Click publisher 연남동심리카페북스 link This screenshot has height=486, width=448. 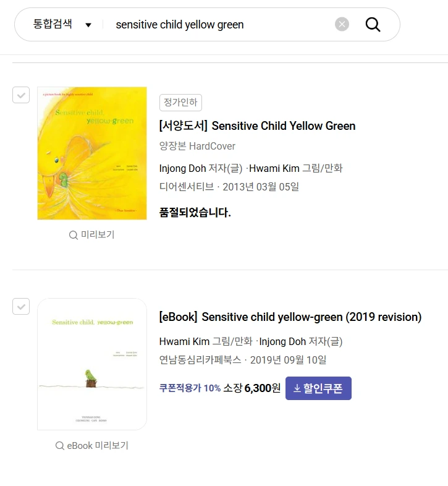tap(200, 360)
